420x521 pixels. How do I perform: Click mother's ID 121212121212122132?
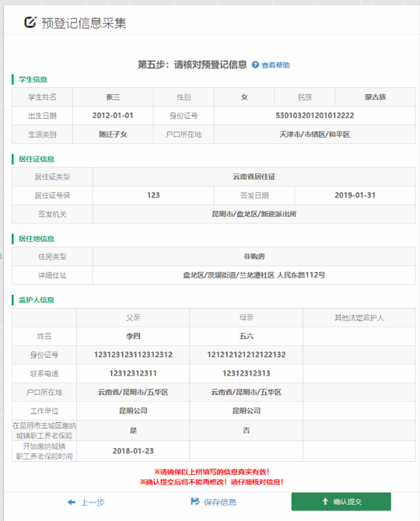click(x=247, y=355)
